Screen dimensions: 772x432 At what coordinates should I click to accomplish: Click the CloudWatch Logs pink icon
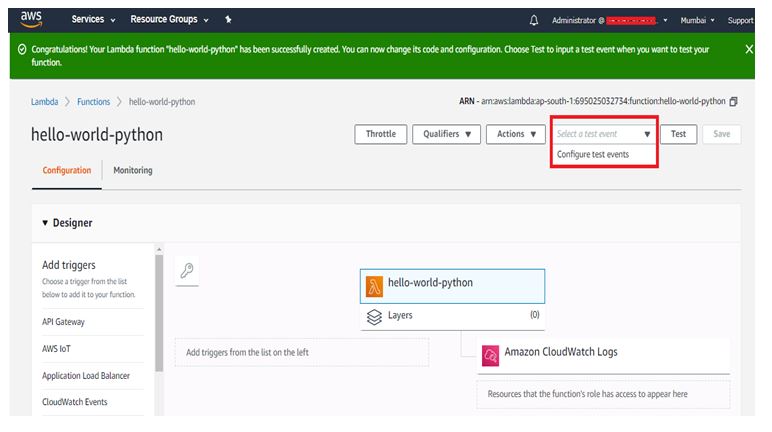tap(490, 356)
